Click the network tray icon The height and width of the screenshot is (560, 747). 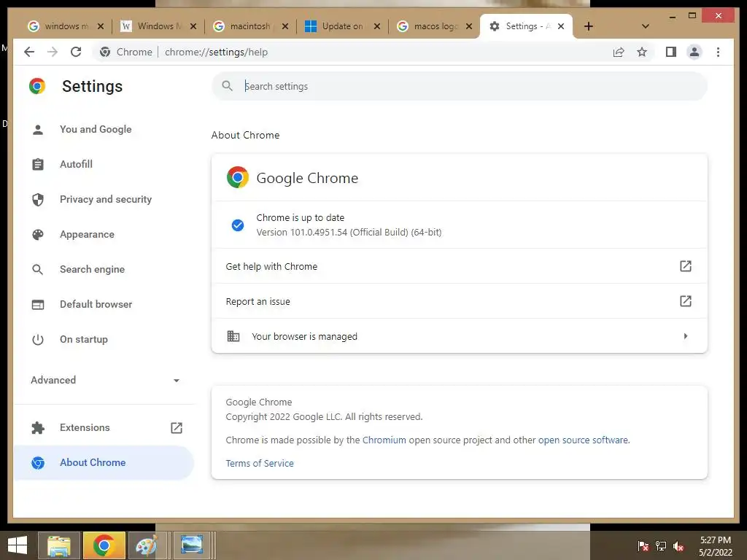[x=661, y=546]
